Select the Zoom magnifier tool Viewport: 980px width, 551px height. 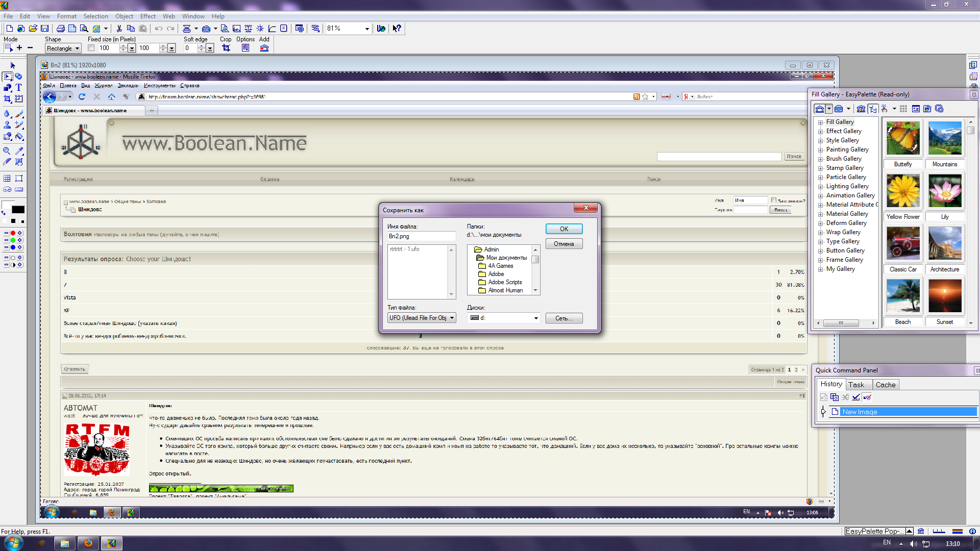pos(7,151)
